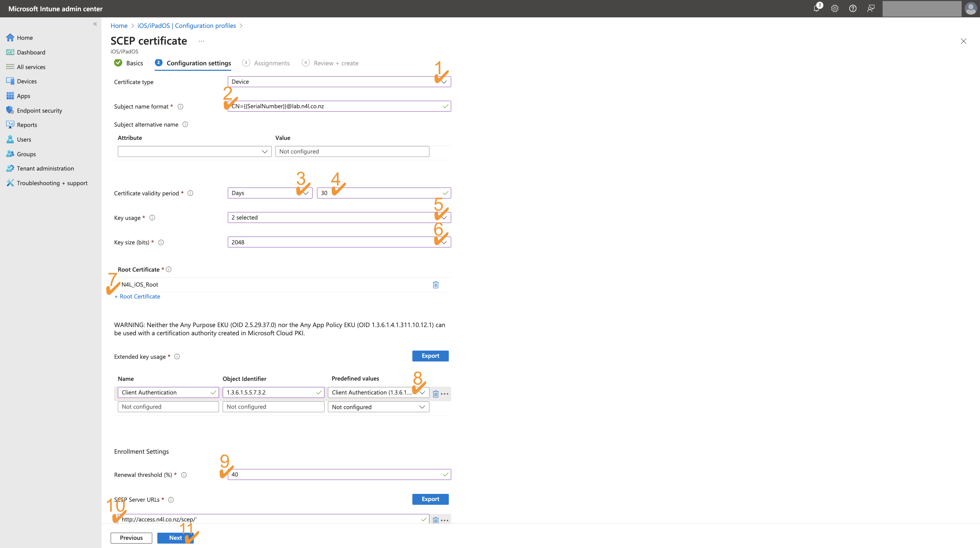Open the validity period units dropdown showing Days
980x548 pixels.
pos(305,193)
